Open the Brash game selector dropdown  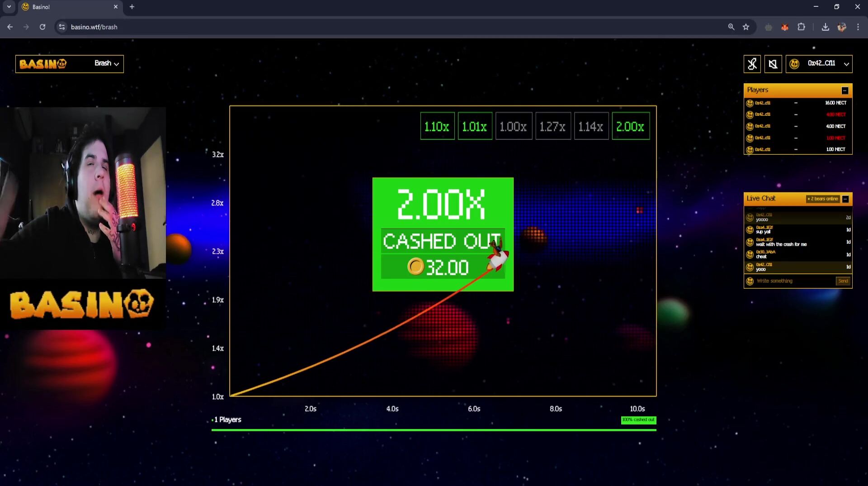coord(107,63)
